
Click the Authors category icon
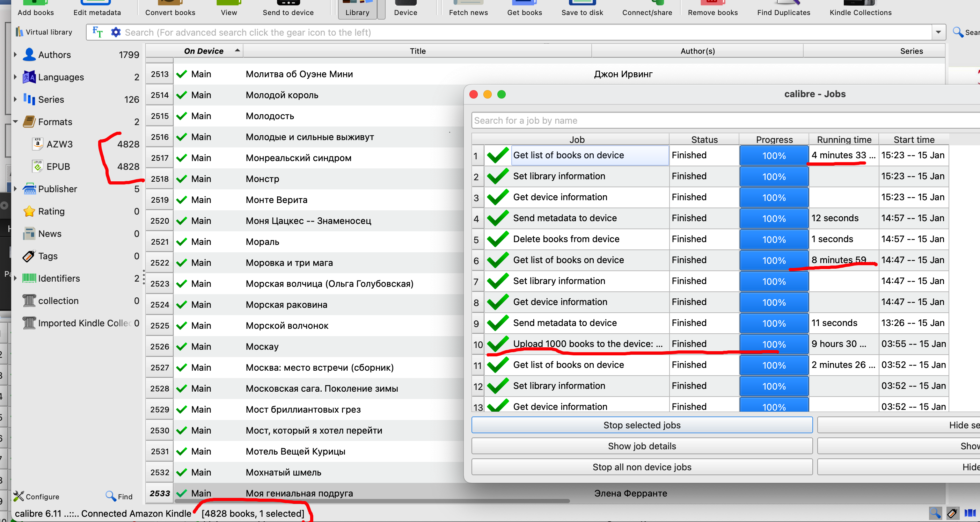coord(29,55)
